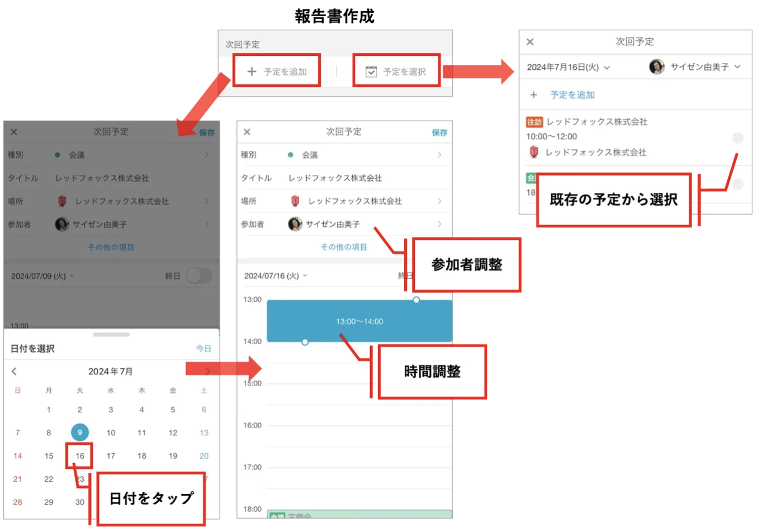Click the 10:00〜12:00 time text

[551, 136]
